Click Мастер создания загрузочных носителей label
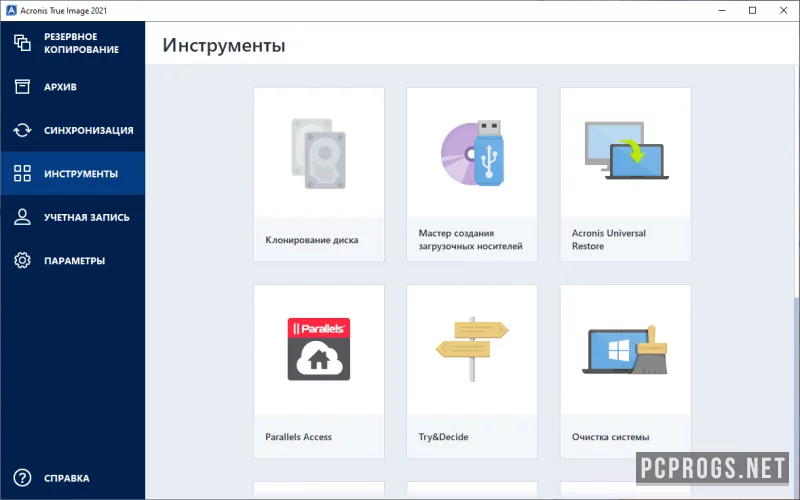 [470, 239]
